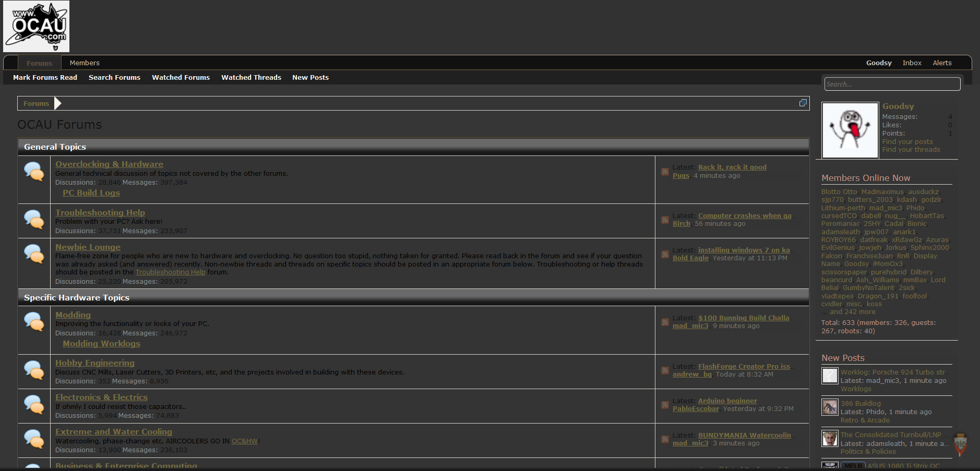Click Electronics & Electrics forum icon
The image size is (980, 471).
[x=34, y=404]
